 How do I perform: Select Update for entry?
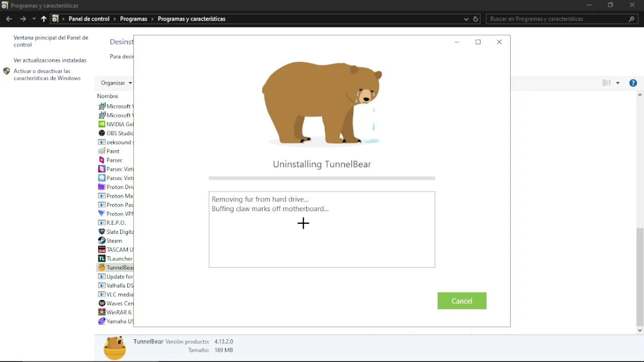point(116,277)
